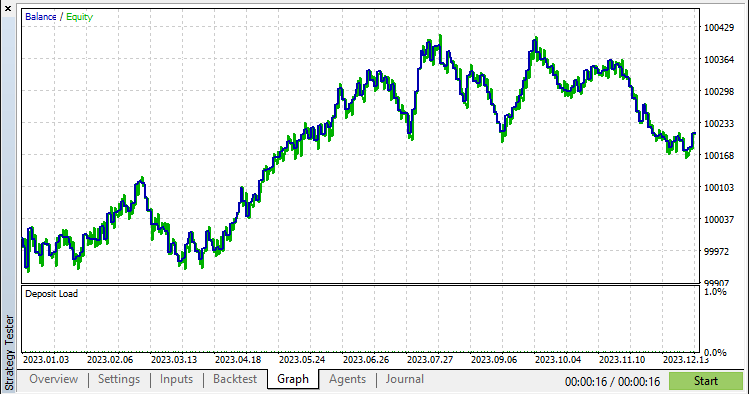
Task: Click the 100103 axis value
Action: pos(719,188)
